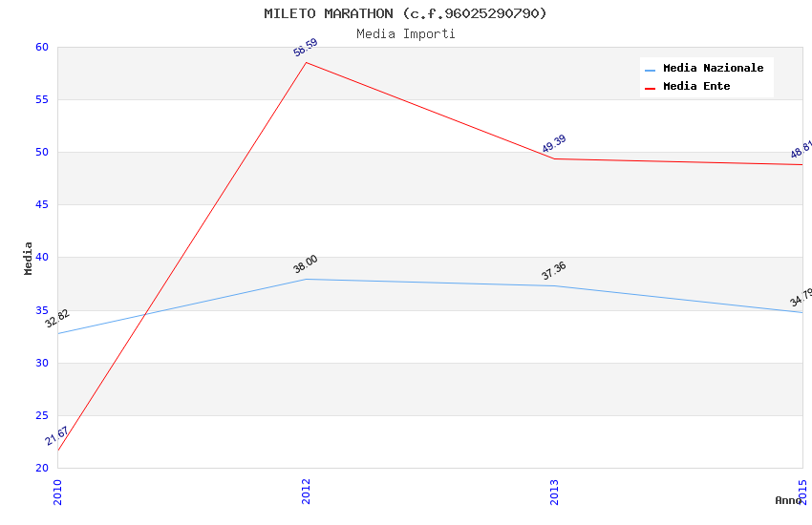Click the 60 y-axis tick label
The image size is (812, 525).
[42, 47]
